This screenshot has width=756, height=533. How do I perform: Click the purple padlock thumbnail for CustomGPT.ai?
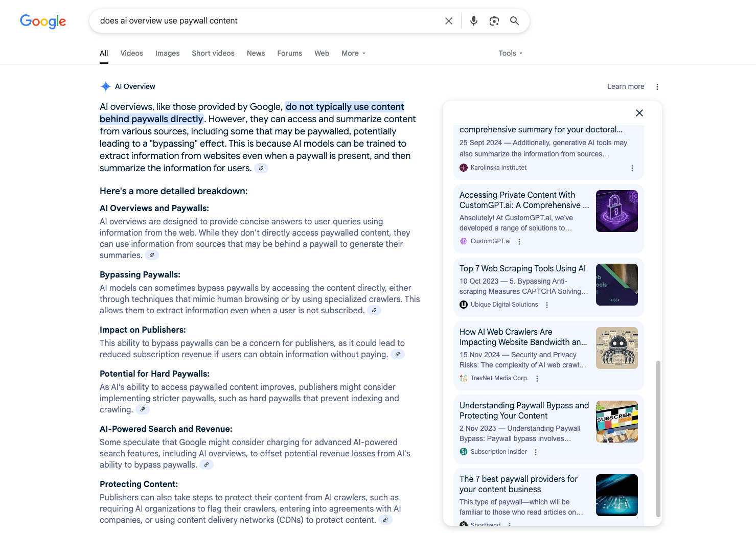coord(617,211)
